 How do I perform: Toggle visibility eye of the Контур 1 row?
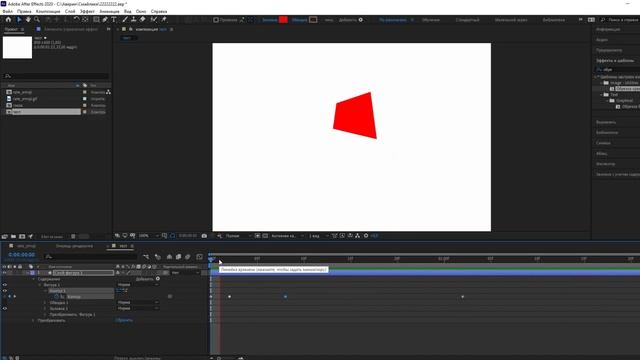(x=5, y=291)
